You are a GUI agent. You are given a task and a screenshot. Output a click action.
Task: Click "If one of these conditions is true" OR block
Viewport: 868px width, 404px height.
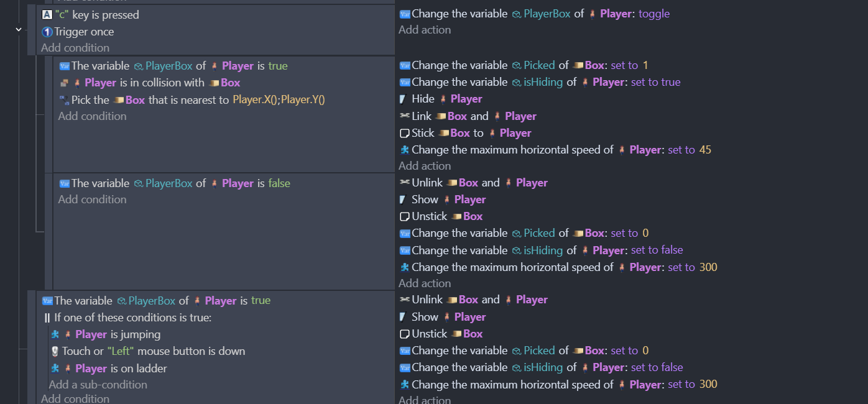[x=132, y=318]
